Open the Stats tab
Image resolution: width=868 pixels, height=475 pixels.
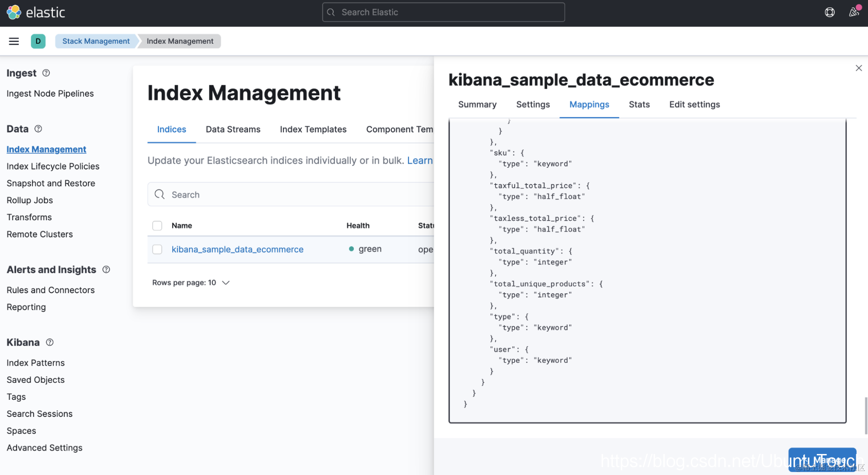639,104
